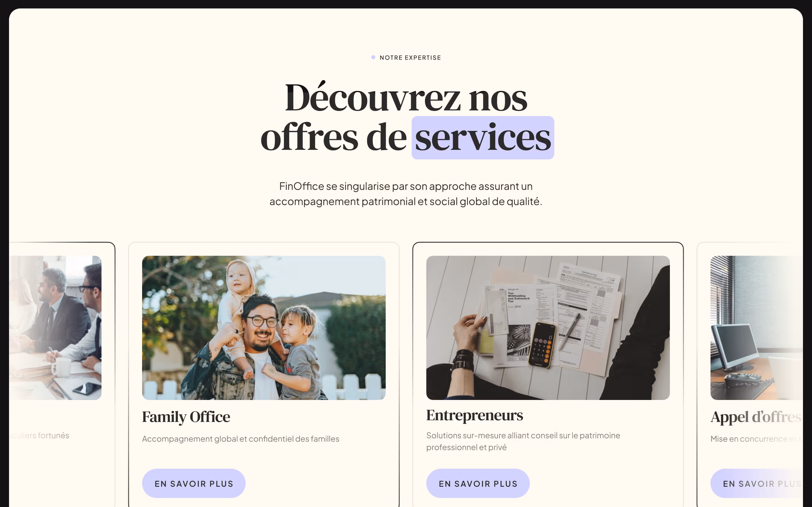Click Appel d'offres En Savoir Plus button
The image size is (812, 507).
757,483
